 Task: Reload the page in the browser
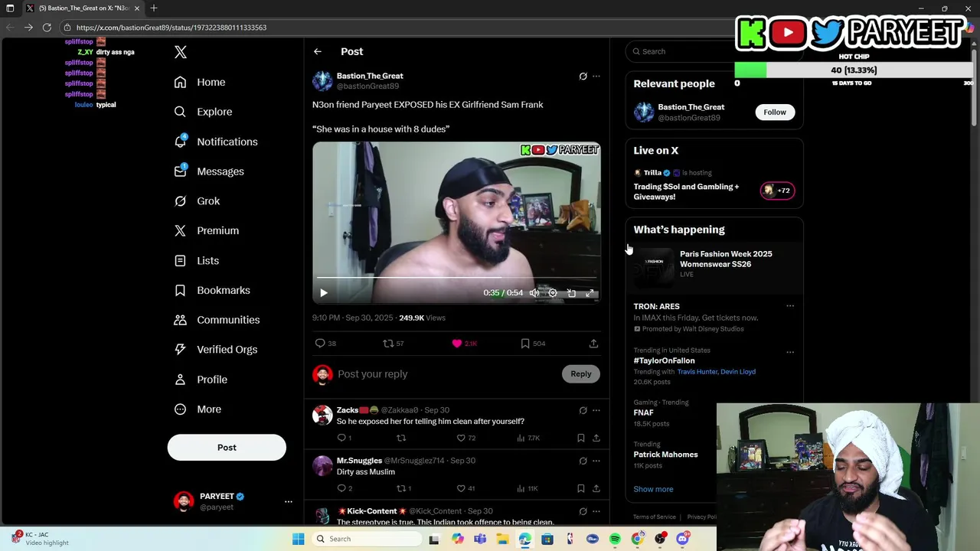[47, 28]
